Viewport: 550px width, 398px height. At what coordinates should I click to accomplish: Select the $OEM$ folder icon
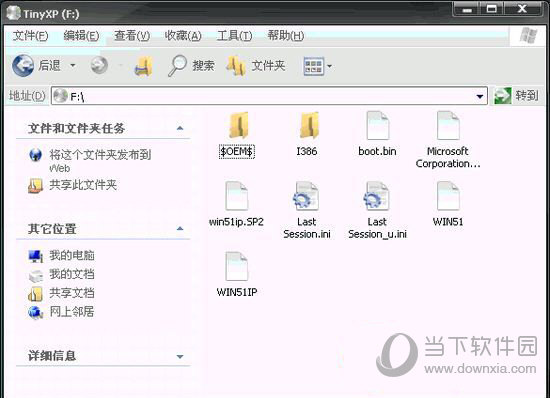point(239,126)
